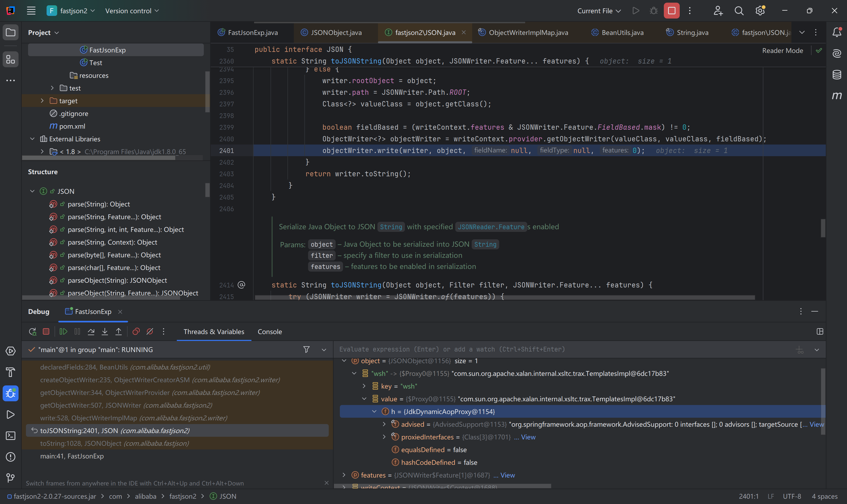Open the Maven tool window

837,96
